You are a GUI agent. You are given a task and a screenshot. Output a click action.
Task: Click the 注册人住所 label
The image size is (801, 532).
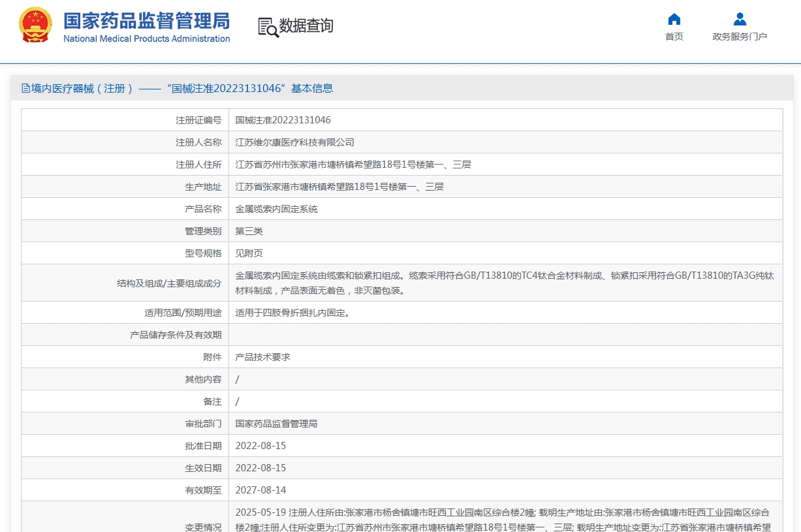click(x=198, y=164)
